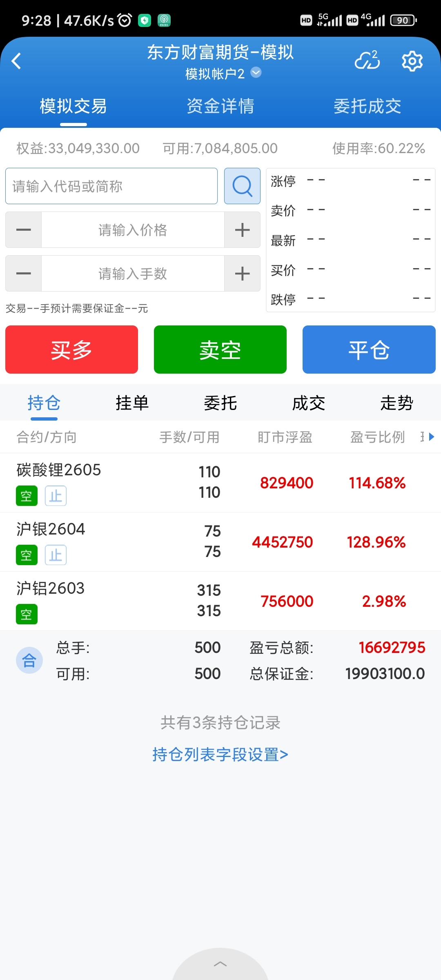
Task: Tap 4452750 profit value for 沪银2604
Action: [x=282, y=542]
